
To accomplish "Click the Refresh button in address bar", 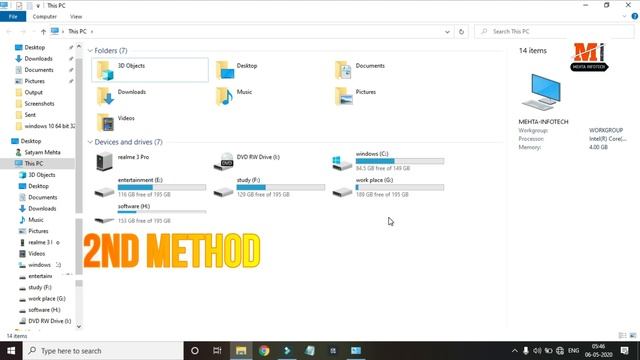I will point(461,31).
